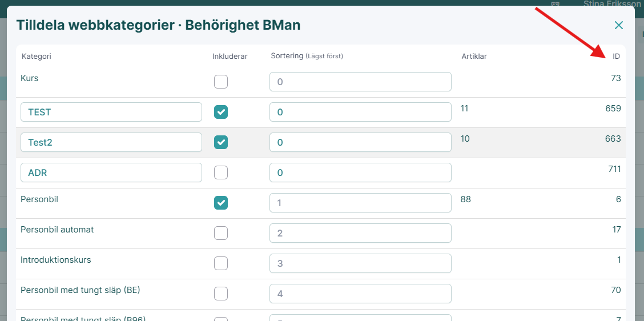Uncheck the TEST category checkbox
The width and height of the screenshot is (644, 321).
(221, 112)
